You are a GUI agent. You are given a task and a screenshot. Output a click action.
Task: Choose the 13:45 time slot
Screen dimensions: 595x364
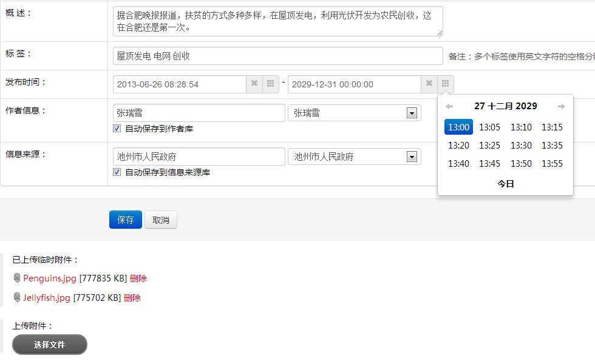coord(489,164)
